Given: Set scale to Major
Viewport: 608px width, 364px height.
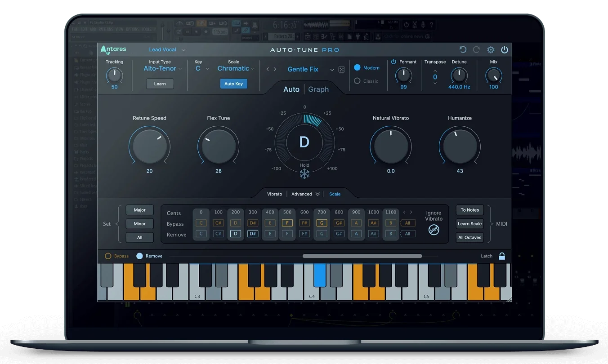Looking at the screenshot, I should point(140,210).
